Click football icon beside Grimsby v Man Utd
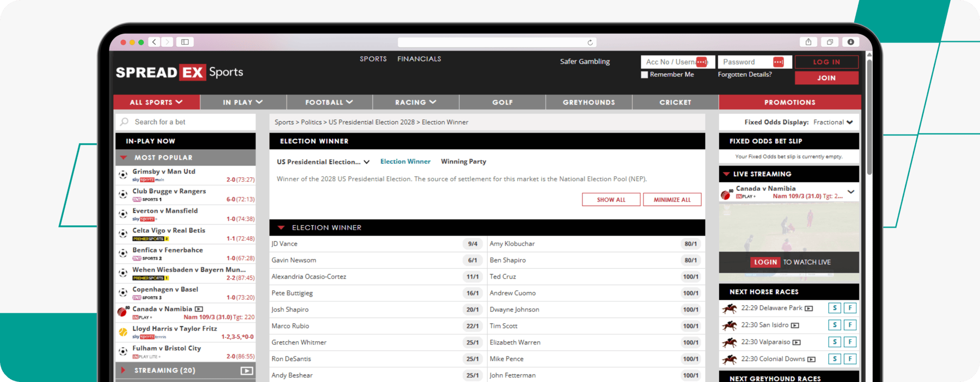The width and height of the screenshot is (980, 382). point(123,175)
